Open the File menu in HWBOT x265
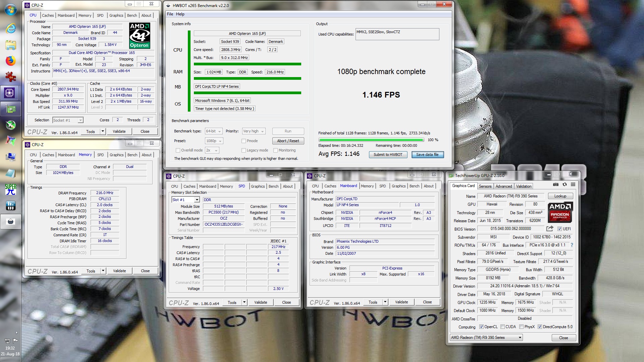Viewport: 644px width, 362px height. point(170,14)
